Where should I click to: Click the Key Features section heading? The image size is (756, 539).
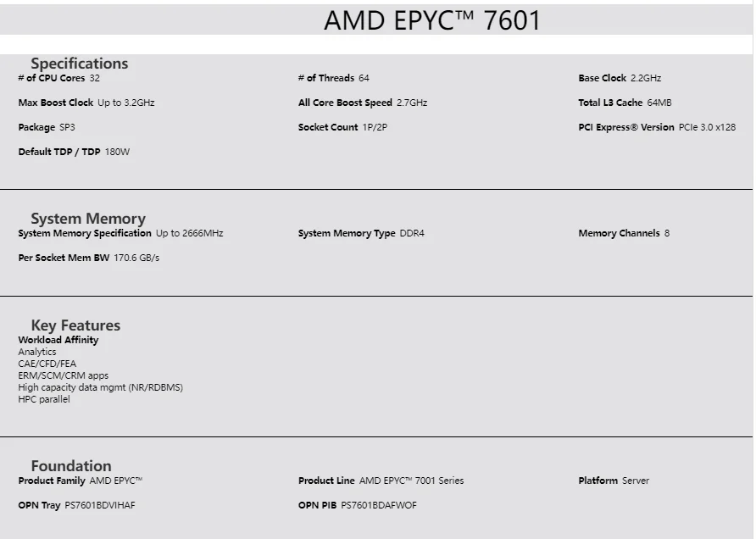(75, 325)
